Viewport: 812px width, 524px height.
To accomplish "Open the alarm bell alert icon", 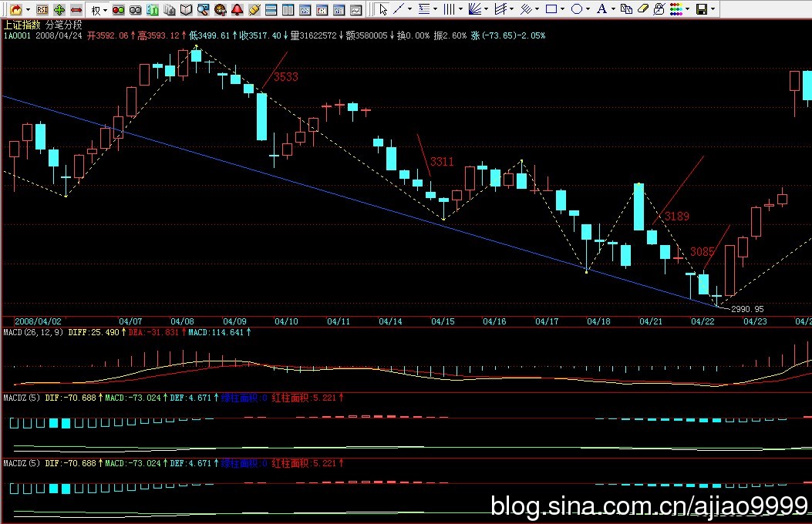I will point(238,9).
